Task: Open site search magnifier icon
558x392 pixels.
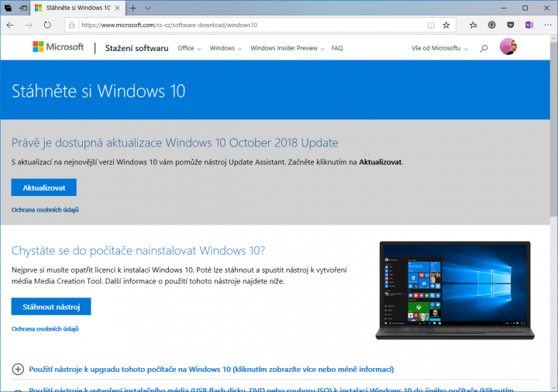Action: coord(484,48)
